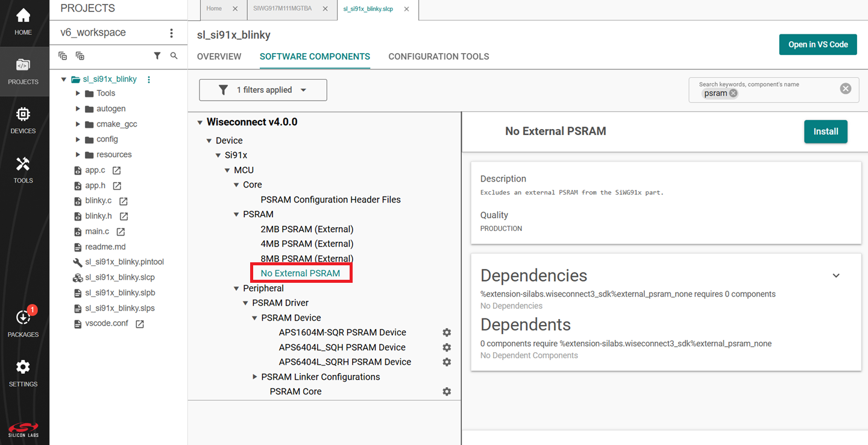The image size is (868, 445).
Task: Open the Tools sidebar icon
Action: (x=23, y=169)
